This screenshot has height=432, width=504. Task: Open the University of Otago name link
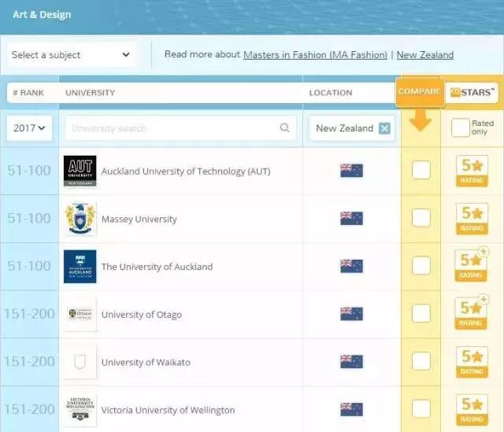[x=142, y=315]
